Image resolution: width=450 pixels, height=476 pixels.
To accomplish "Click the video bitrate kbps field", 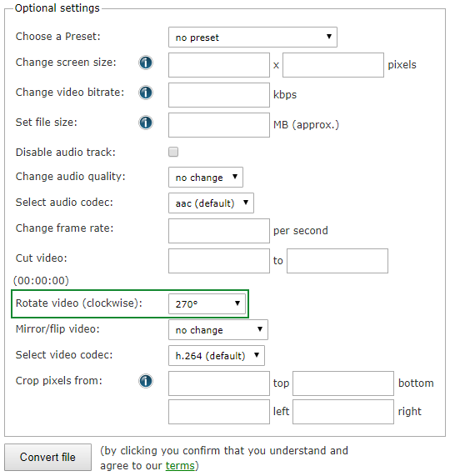I will point(219,95).
